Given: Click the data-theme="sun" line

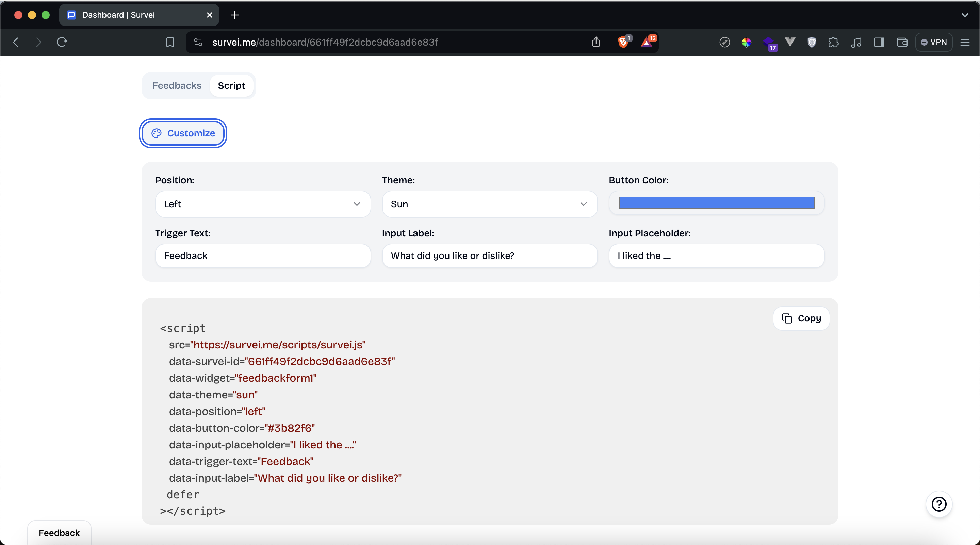Looking at the screenshot, I should click(x=213, y=395).
